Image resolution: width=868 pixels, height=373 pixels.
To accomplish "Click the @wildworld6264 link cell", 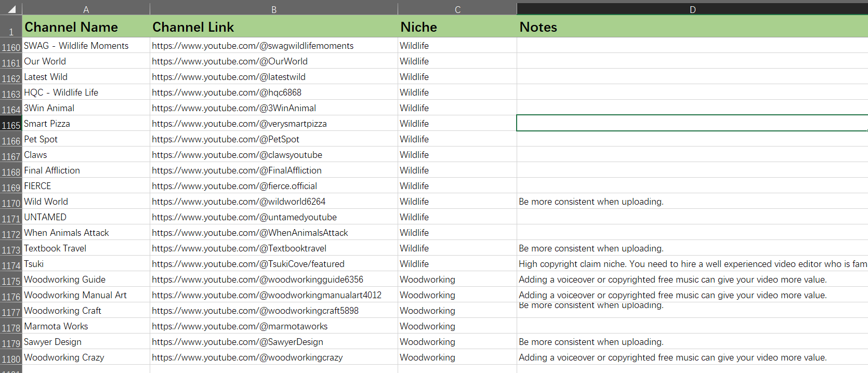I will tap(274, 201).
